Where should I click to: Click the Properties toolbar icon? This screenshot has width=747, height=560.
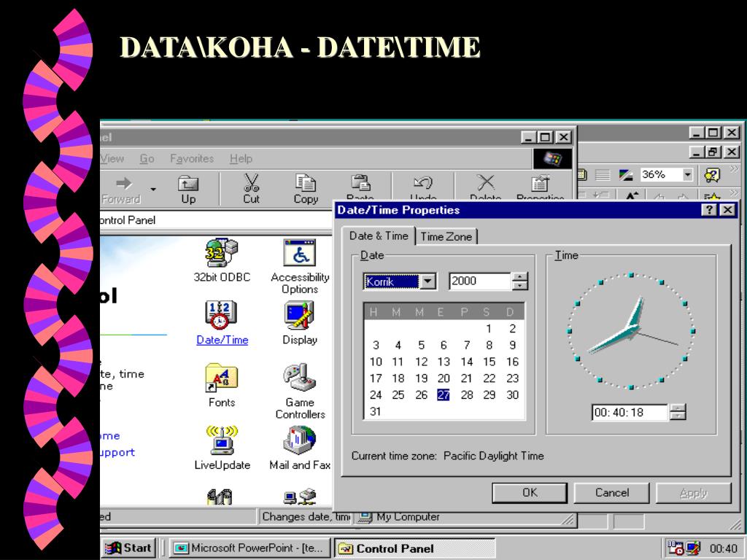(541, 187)
